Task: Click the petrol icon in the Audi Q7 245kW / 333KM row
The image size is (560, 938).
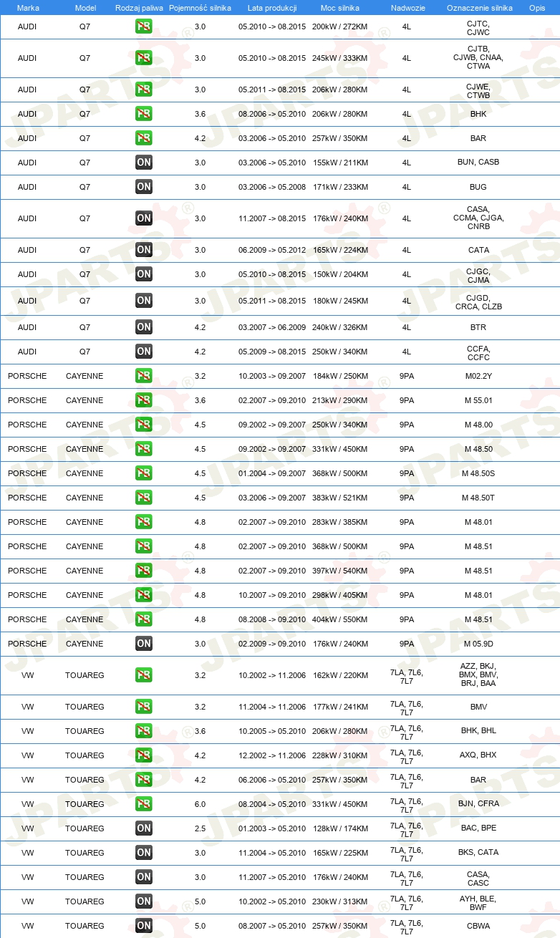Action: click(144, 58)
